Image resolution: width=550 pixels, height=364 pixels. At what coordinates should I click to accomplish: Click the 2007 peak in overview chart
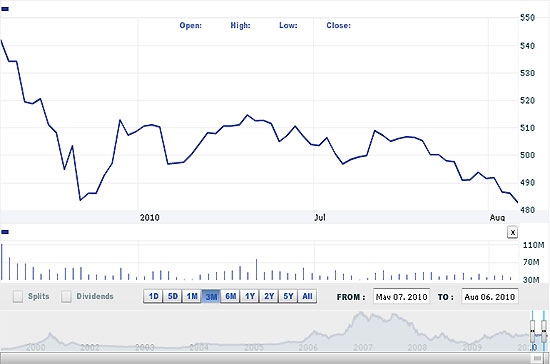[x=361, y=314]
